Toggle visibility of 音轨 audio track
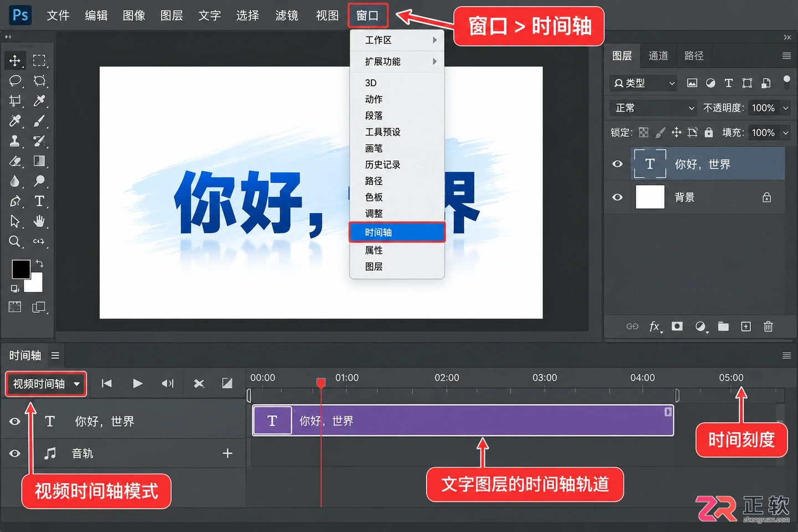Viewport: 798px width, 532px height. pos(15,453)
